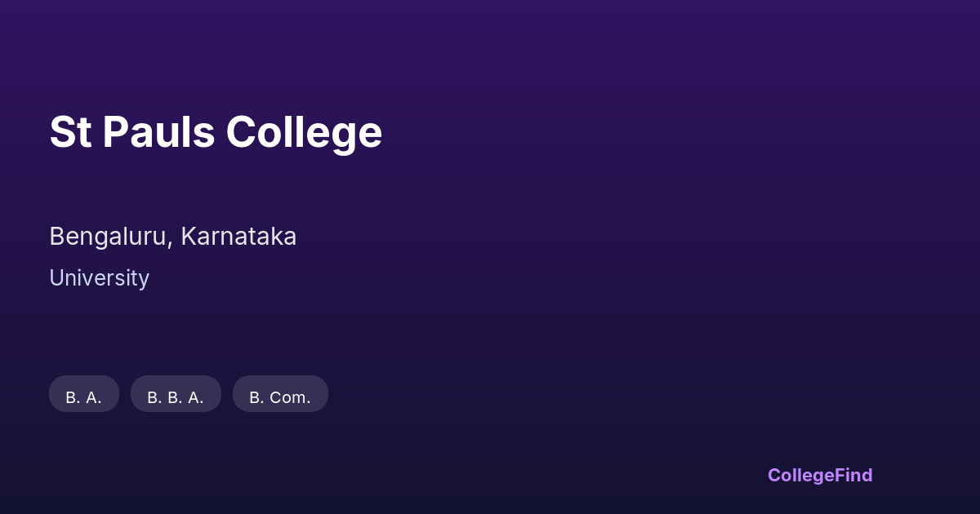Click "College" in the CollegeFind logo
This screenshot has height=514, width=980.
point(801,475)
